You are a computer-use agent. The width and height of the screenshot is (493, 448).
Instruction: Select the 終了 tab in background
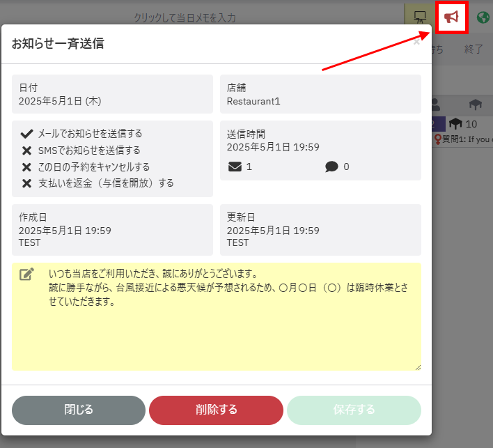tap(474, 49)
